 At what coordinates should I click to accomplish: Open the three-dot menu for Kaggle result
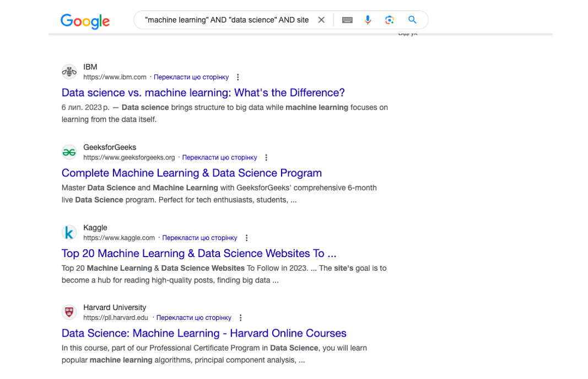pos(246,238)
